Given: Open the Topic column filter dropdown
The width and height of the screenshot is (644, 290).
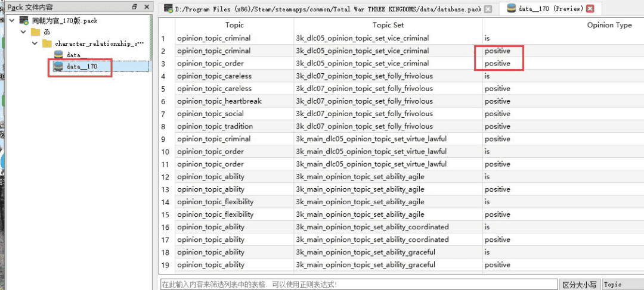Looking at the screenshot, I should [623, 285].
